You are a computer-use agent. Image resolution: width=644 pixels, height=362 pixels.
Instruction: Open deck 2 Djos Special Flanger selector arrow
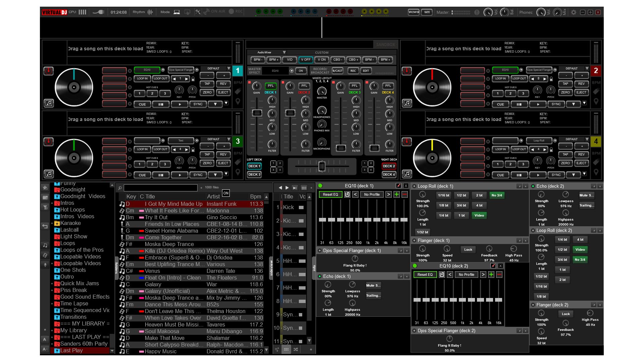[555, 70]
